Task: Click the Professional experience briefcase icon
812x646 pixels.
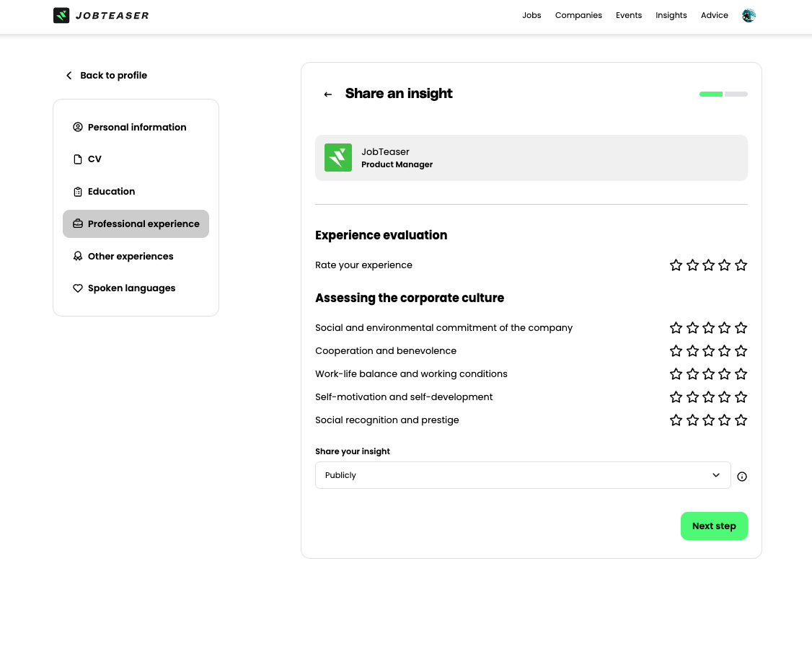Action: [x=78, y=224]
